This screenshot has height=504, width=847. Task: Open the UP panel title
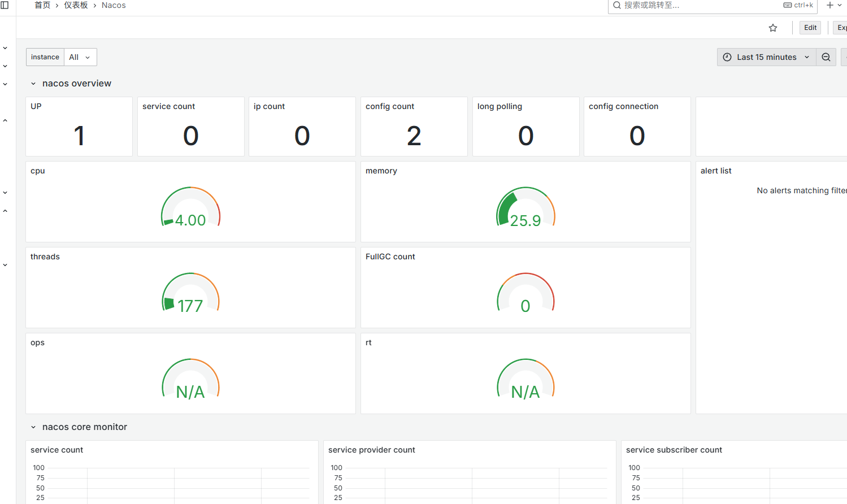click(36, 106)
